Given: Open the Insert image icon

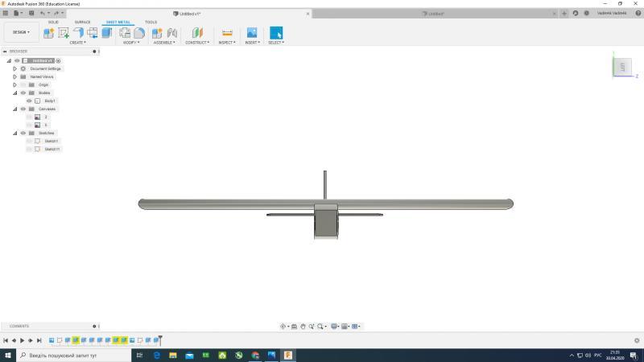Looking at the screenshot, I should [251, 32].
